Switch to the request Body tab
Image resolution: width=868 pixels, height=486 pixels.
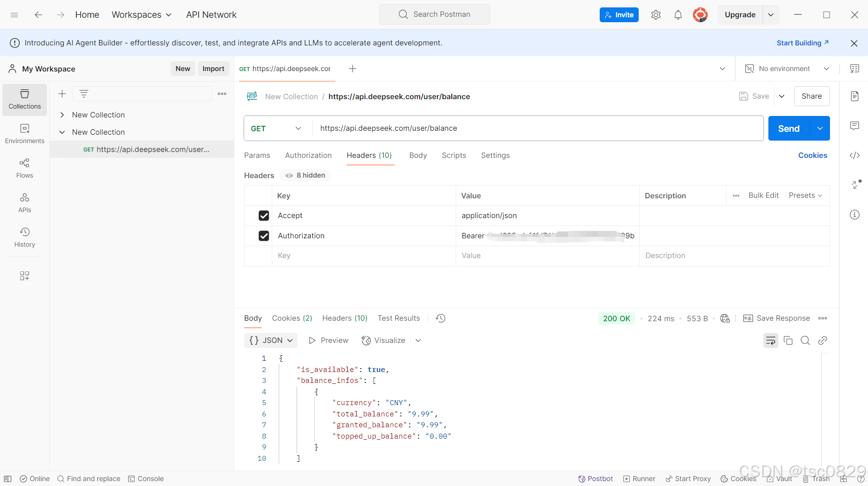point(418,155)
